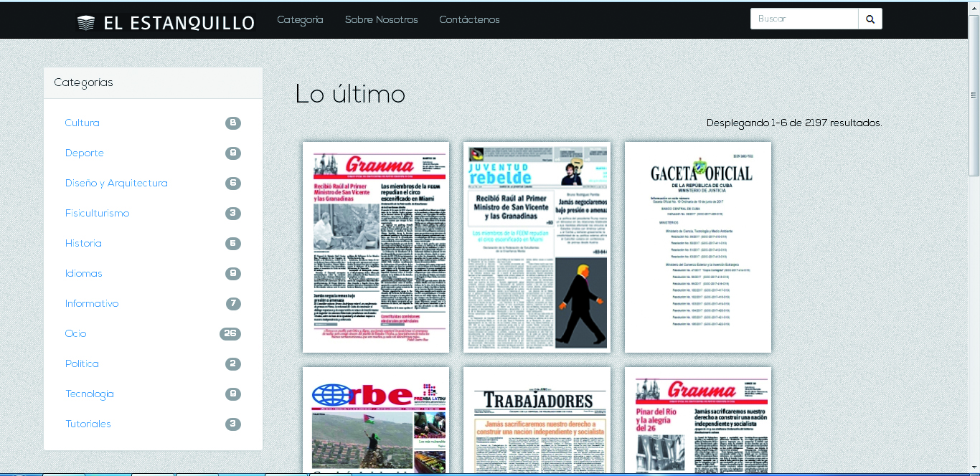
Task: Open Granma cover about San Vicente minister
Action: pos(376,247)
